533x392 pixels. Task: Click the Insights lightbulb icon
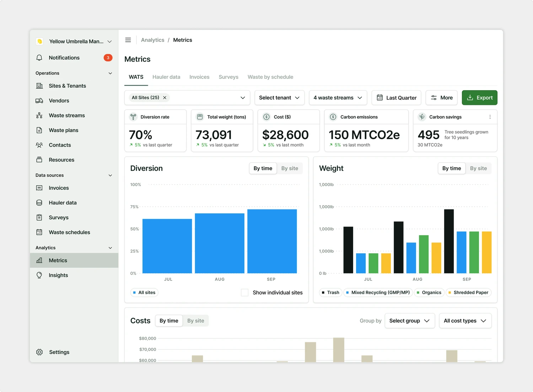[39, 275]
